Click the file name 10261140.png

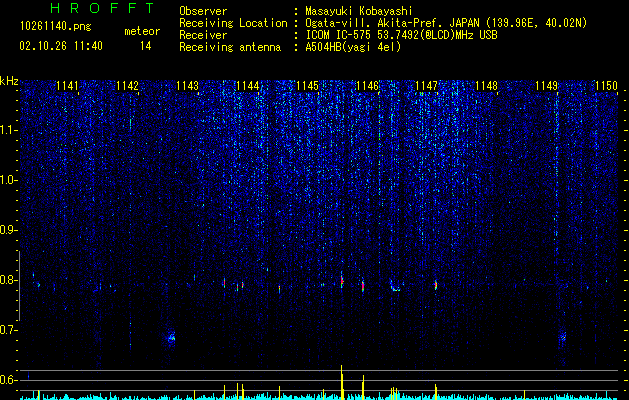point(56,27)
